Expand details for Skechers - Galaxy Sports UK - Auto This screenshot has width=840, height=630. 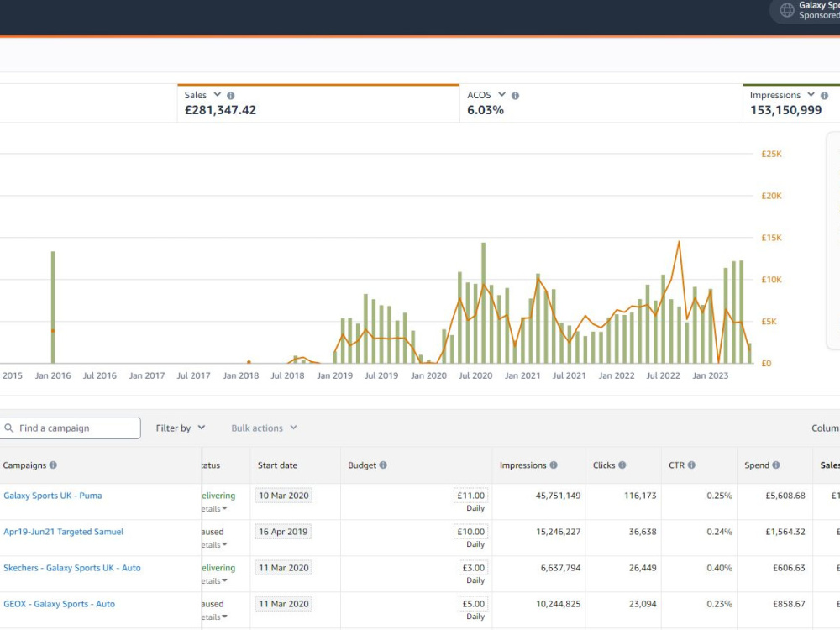[214, 580]
